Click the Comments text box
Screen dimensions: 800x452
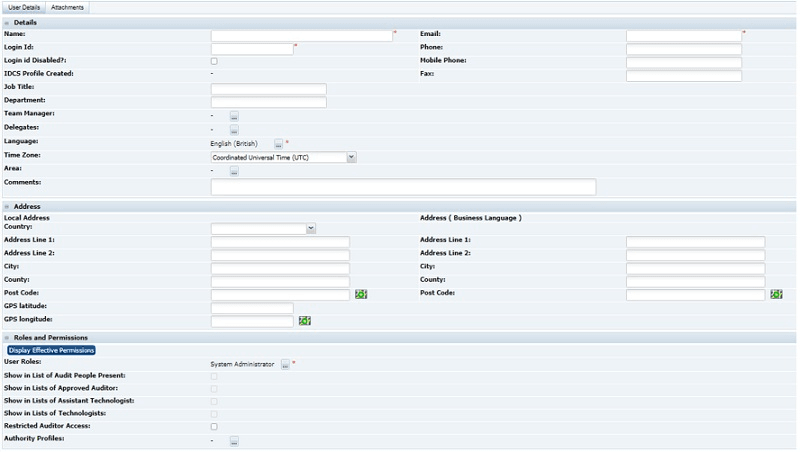(x=403, y=187)
